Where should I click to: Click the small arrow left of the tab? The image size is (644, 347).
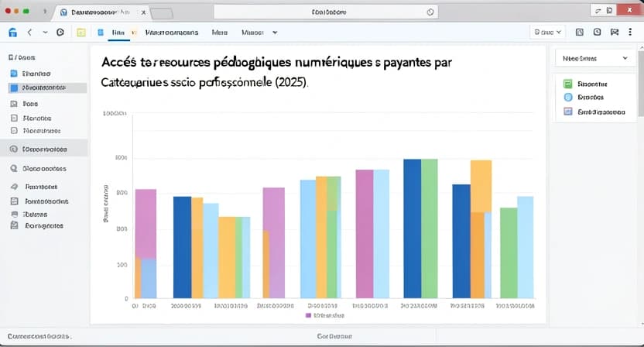pos(45,12)
